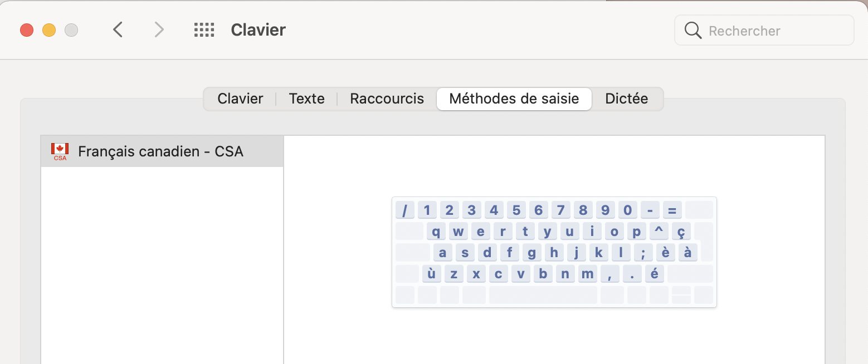
Task: Click the back navigation arrow
Action: click(118, 29)
